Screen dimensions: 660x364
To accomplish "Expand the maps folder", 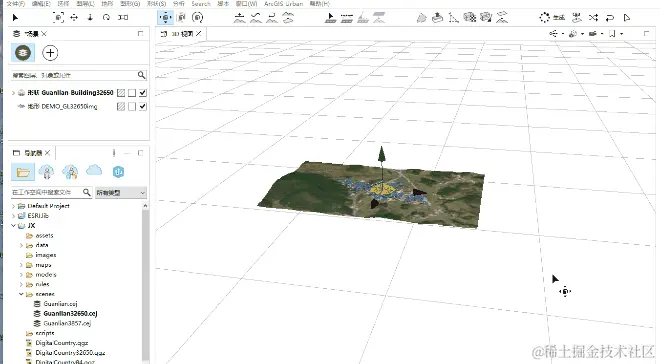I will [21, 265].
